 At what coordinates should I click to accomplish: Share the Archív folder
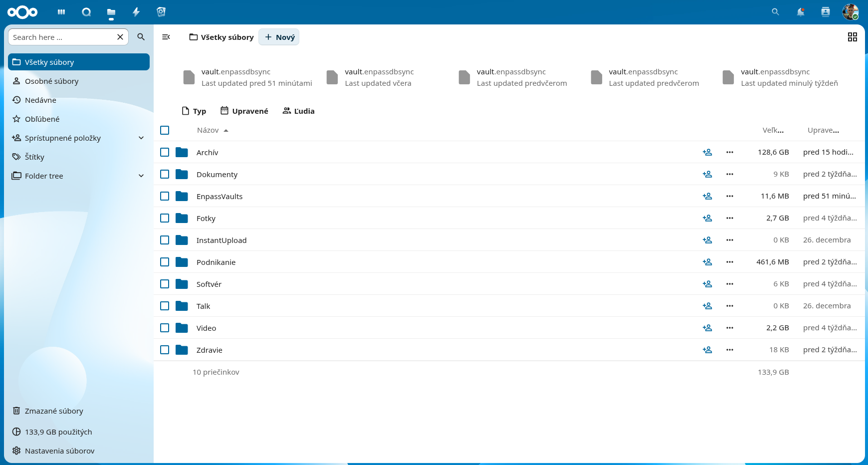point(707,152)
